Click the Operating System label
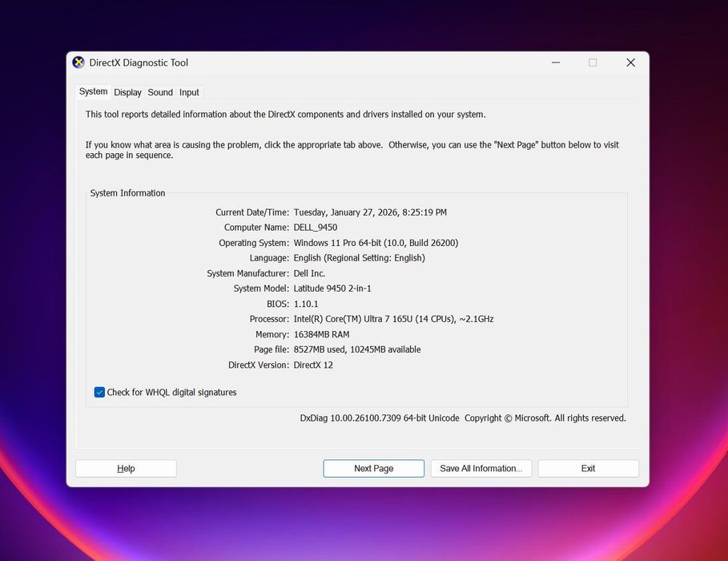Image resolution: width=728 pixels, height=561 pixels. (254, 243)
